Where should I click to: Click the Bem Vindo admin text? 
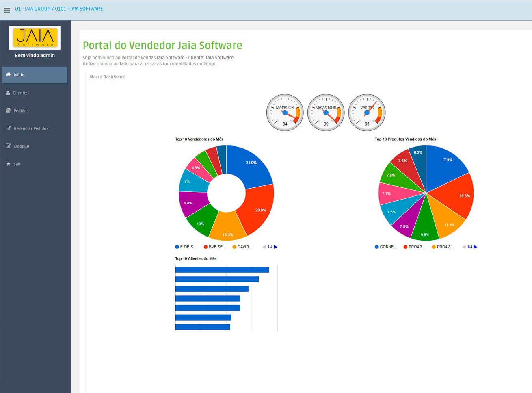(x=35, y=55)
